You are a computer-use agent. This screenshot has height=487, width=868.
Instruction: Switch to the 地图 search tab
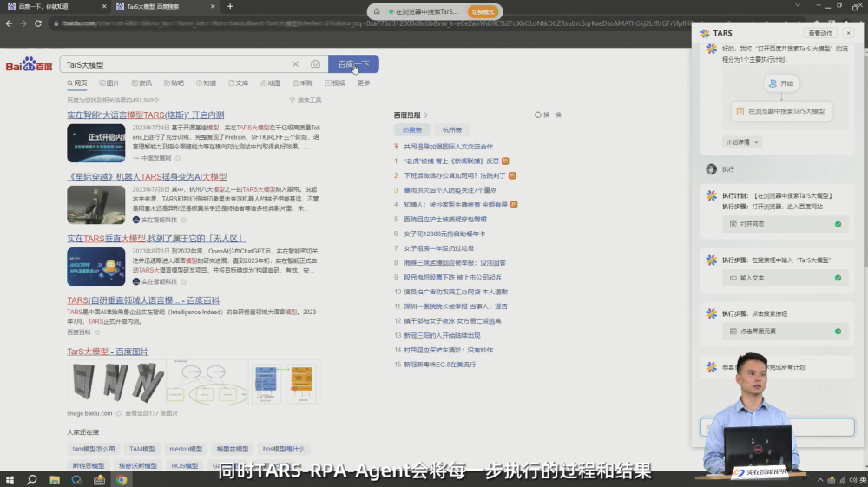click(271, 83)
